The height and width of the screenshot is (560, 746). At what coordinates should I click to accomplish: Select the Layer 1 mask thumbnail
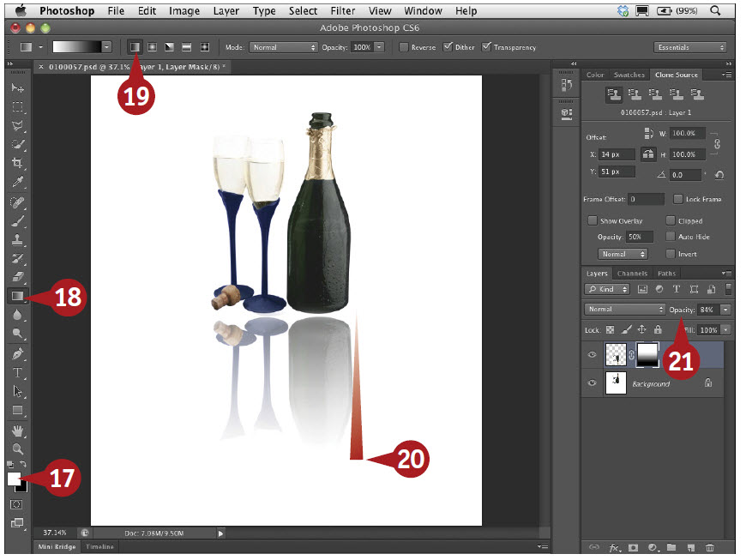(x=647, y=355)
